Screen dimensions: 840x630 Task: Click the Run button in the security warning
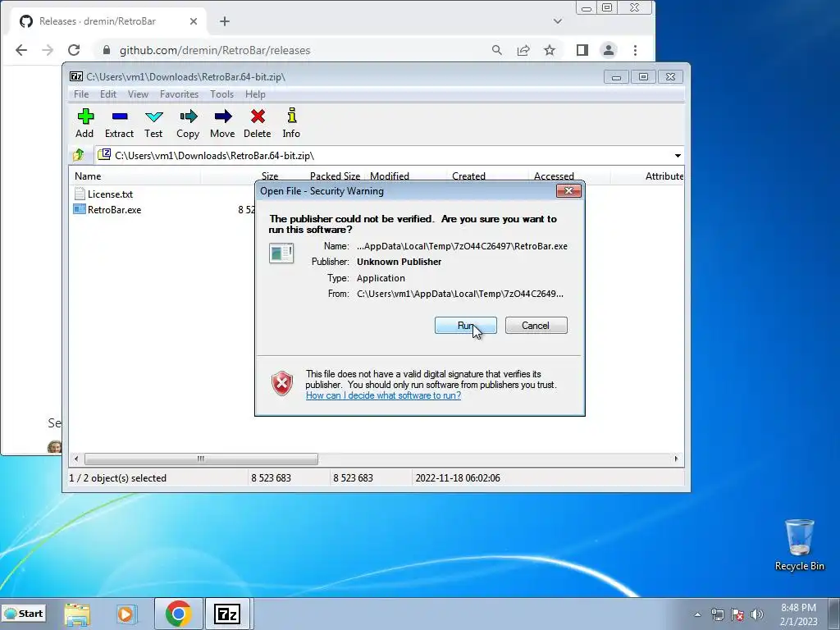coord(466,325)
